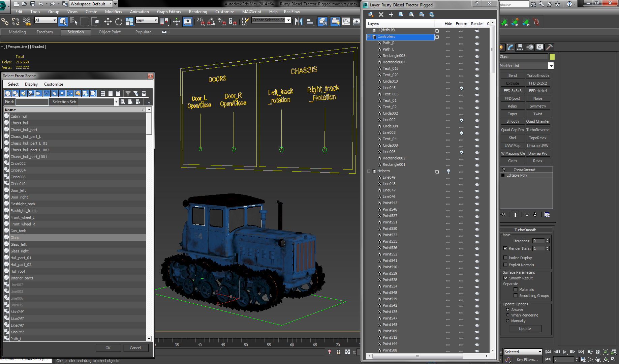This screenshot has width=619, height=364.
Task: Activate Select and Rotate tool
Action: (x=119, y=22)
